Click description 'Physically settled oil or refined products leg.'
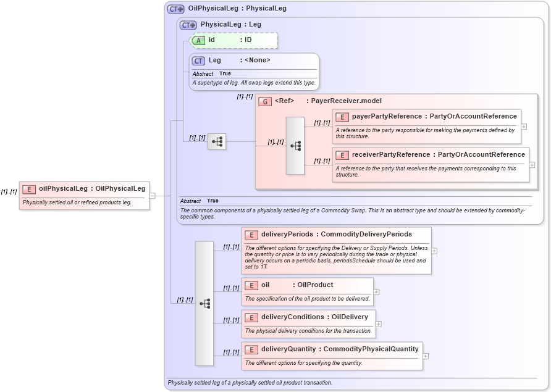 click(77, 202)
